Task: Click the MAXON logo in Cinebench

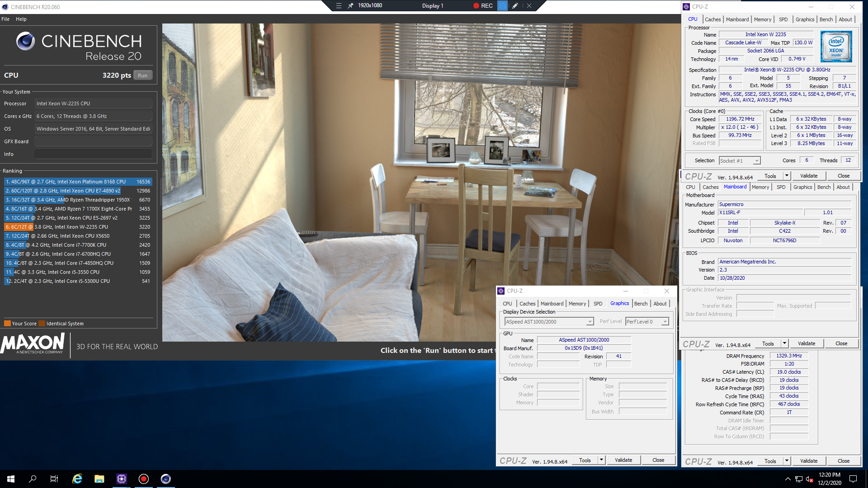Action: [33, 344]
